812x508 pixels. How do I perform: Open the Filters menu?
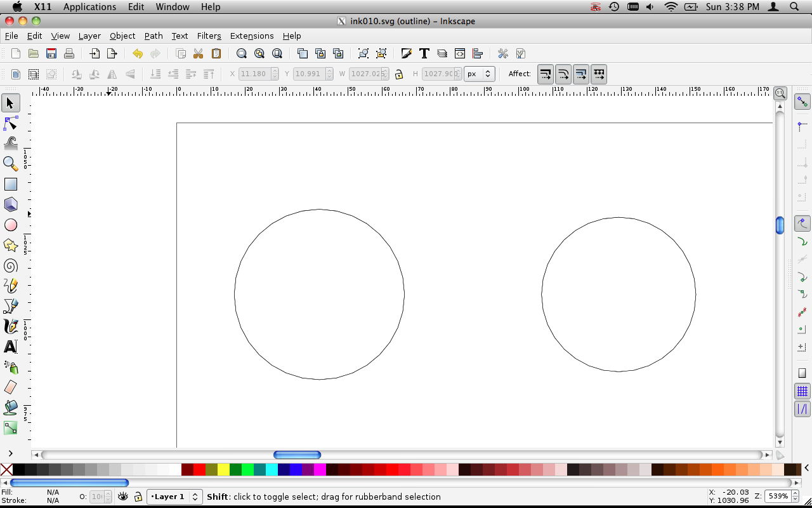click(x=209, y=36)
